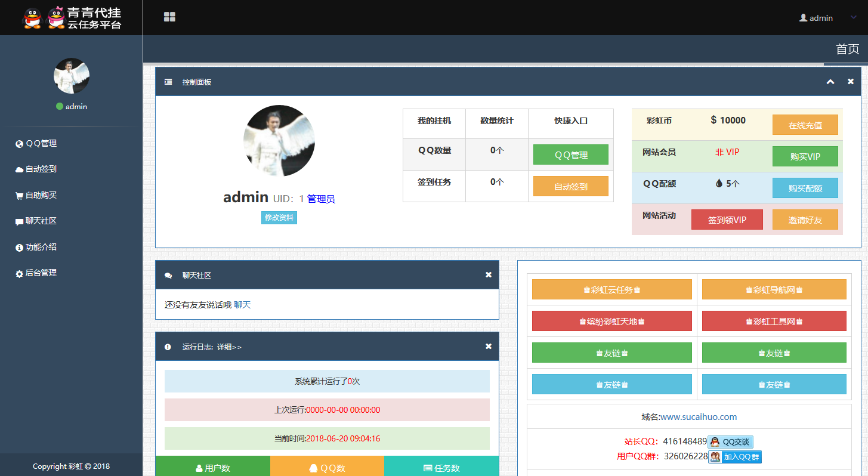Open the 详细>> run log link

pos(229,347)
